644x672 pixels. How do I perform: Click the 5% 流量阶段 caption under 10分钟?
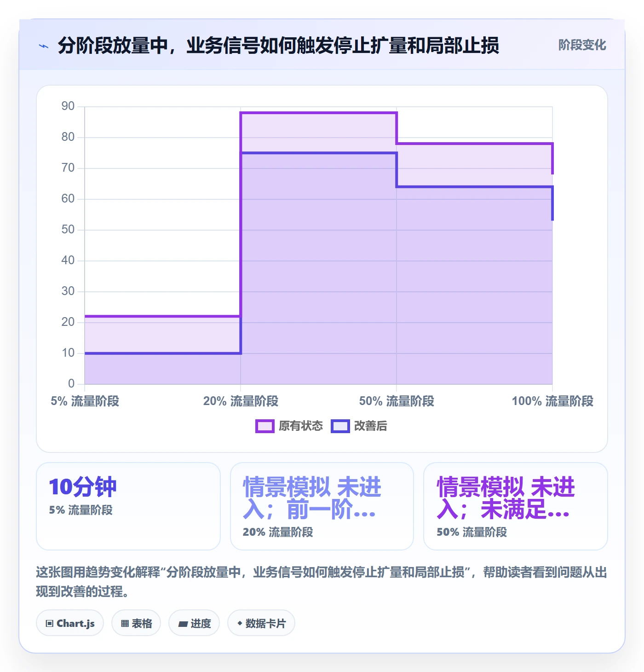[x=81, y=510]
